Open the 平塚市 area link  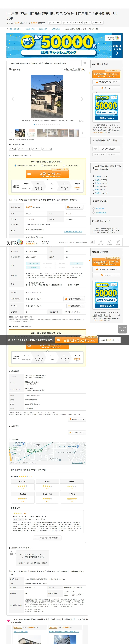(x=97, y=180)
